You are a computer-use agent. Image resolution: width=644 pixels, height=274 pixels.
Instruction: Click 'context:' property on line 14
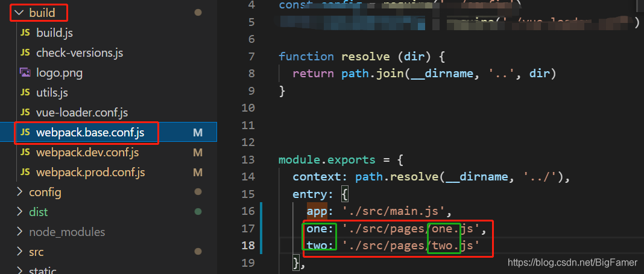tap(320, 177)
